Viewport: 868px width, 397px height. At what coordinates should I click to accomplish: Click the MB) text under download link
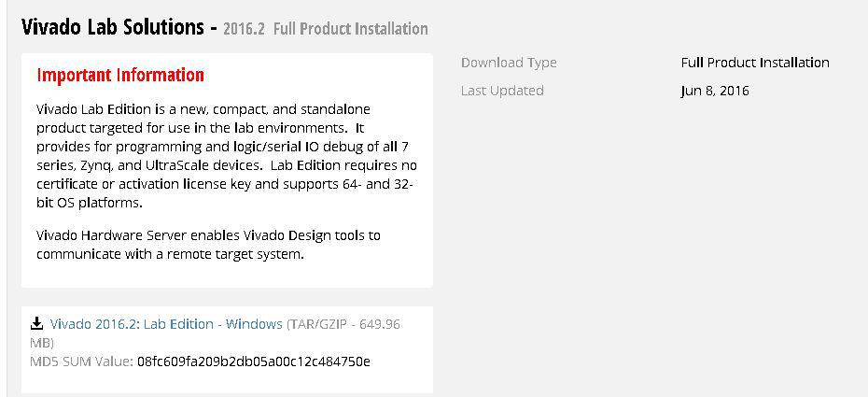point(41,343)
